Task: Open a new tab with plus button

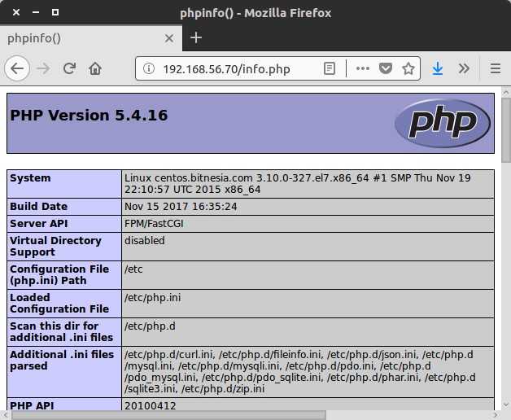Action: tap(196, 37)
